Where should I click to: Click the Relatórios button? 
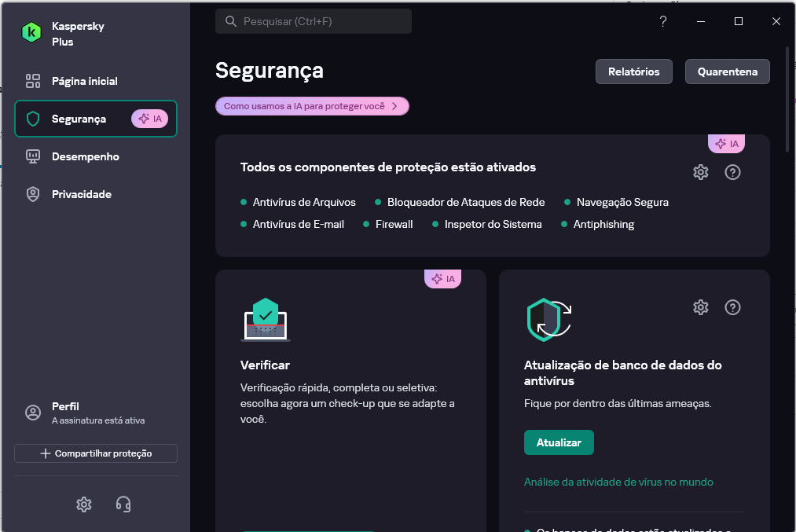click(633, 72)
